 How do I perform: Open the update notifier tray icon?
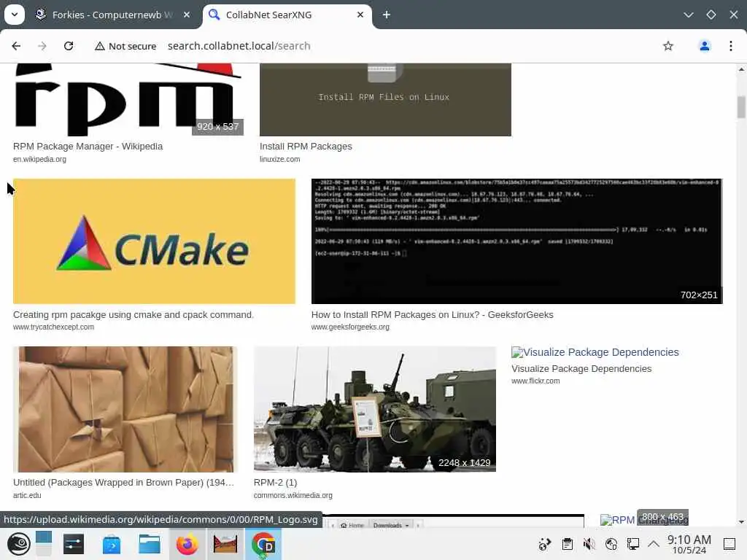pos(544,544)
